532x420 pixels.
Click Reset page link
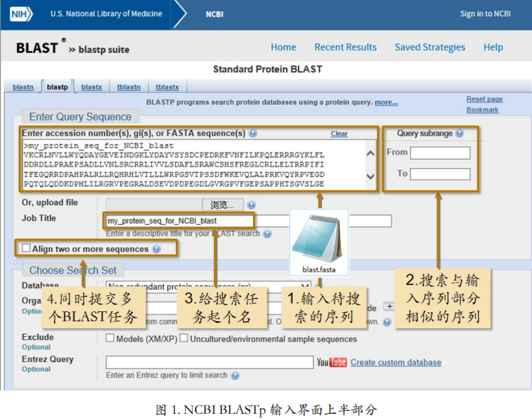point(484,99)
